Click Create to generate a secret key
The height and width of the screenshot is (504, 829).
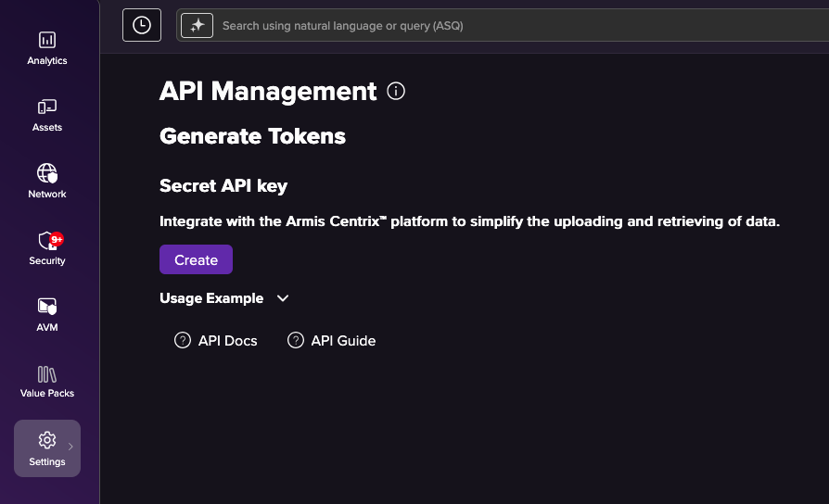[x=197, y=259]
